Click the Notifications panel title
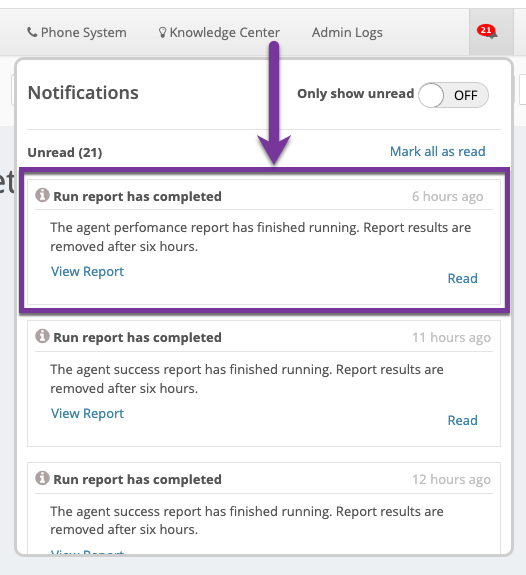The height and width of the screenshot is (575, 526). pos(83,93)
